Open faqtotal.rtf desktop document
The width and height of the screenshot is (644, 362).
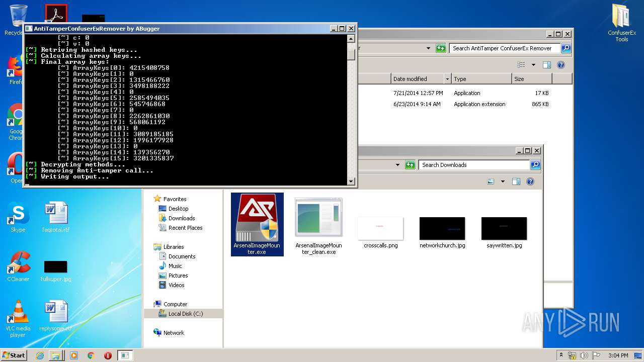click(56, 217)
